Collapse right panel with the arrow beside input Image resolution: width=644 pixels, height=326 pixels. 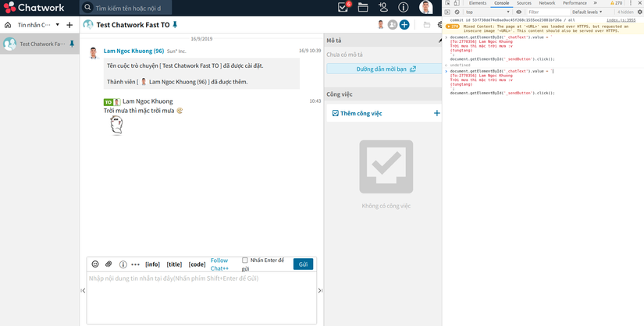(320, 291)
